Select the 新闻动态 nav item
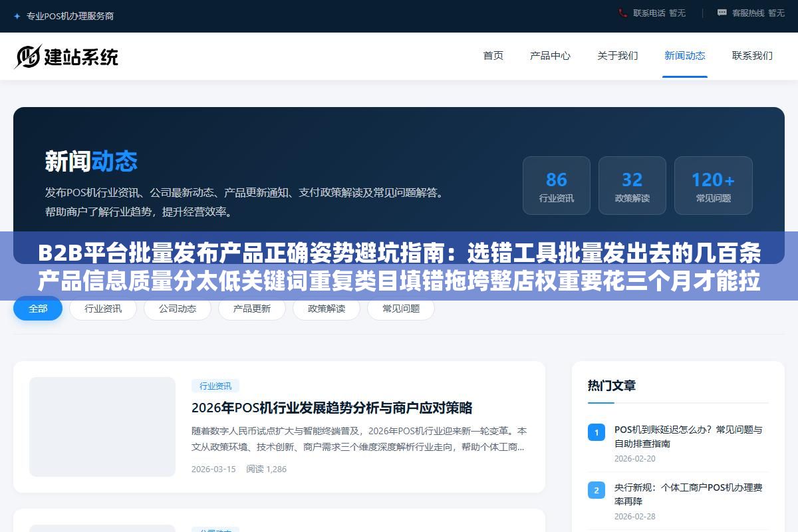This screenshot has width=798, height=532. [685, 56]
